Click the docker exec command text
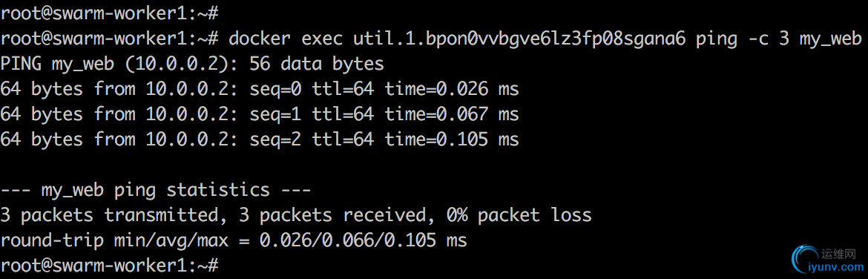 289,38
